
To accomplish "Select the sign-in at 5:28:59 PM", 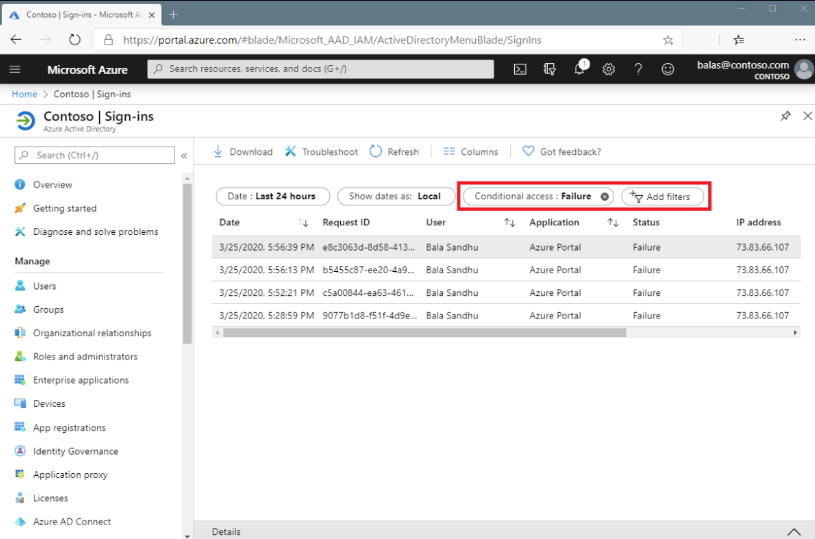I will 506,315.
